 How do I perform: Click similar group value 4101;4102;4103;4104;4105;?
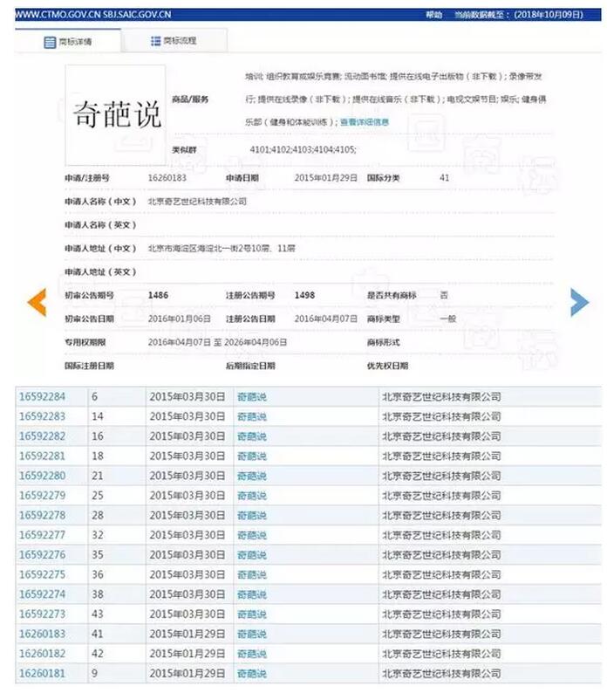click(x=303, y=149)
